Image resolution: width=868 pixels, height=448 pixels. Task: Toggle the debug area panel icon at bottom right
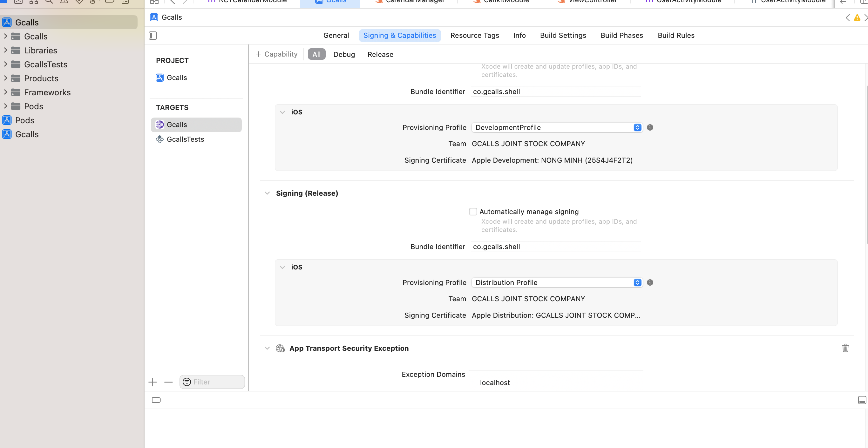[862, 400]
